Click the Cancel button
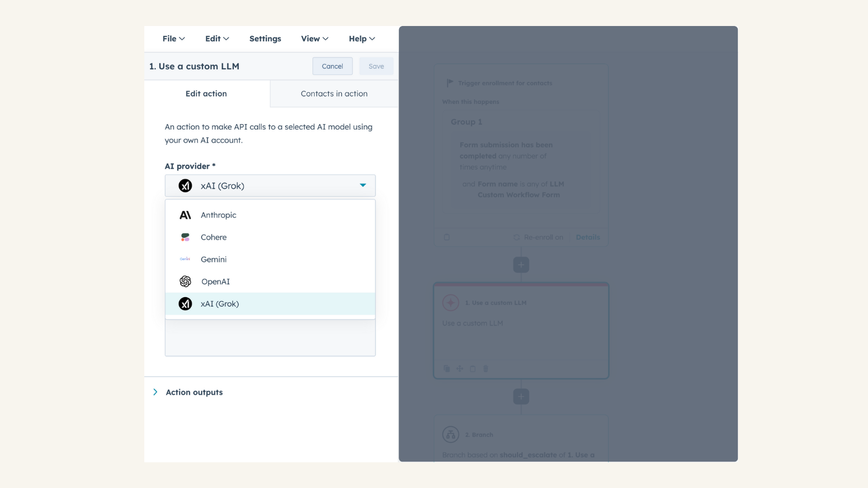The height and width of the screenshot is (488, 868). (332, 66)
